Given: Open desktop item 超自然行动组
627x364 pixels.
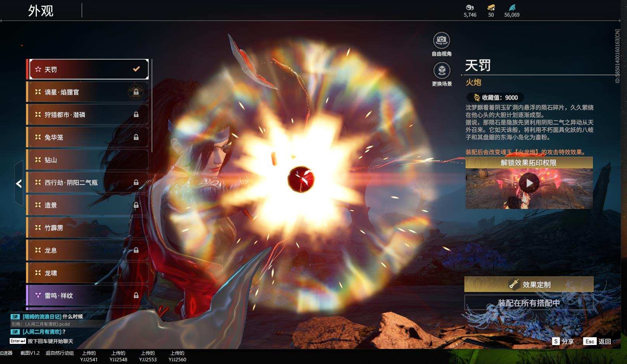Looking at the screenshot, I should coord(59,353).
